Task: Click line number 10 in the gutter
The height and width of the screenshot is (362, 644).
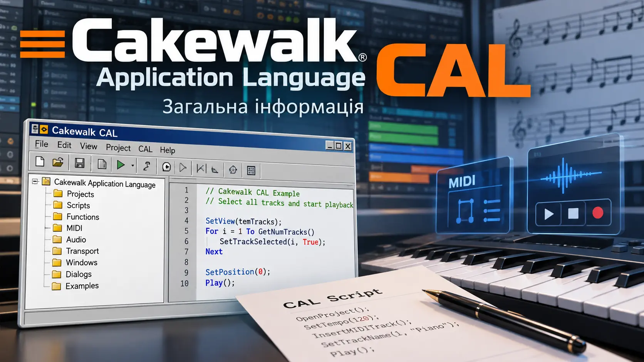Action: point(184,284)
